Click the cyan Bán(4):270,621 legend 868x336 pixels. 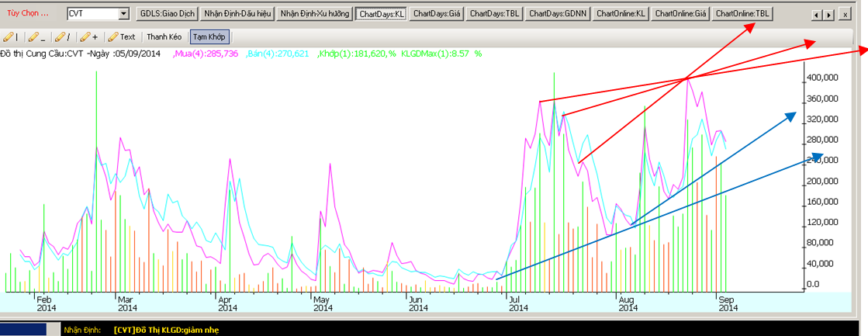click(277, 54)
